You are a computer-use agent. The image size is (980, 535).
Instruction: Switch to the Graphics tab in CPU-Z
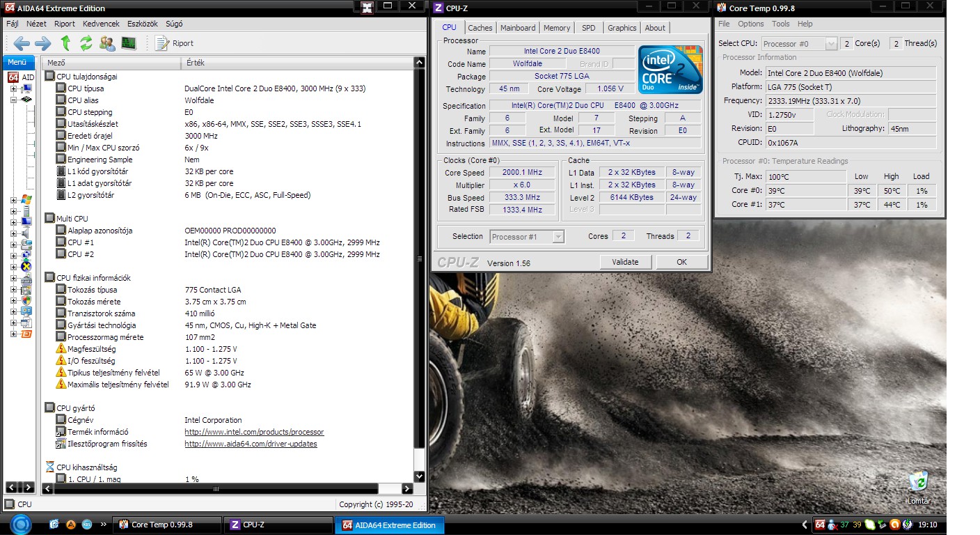pyautogui.click(x=622, y=28)
